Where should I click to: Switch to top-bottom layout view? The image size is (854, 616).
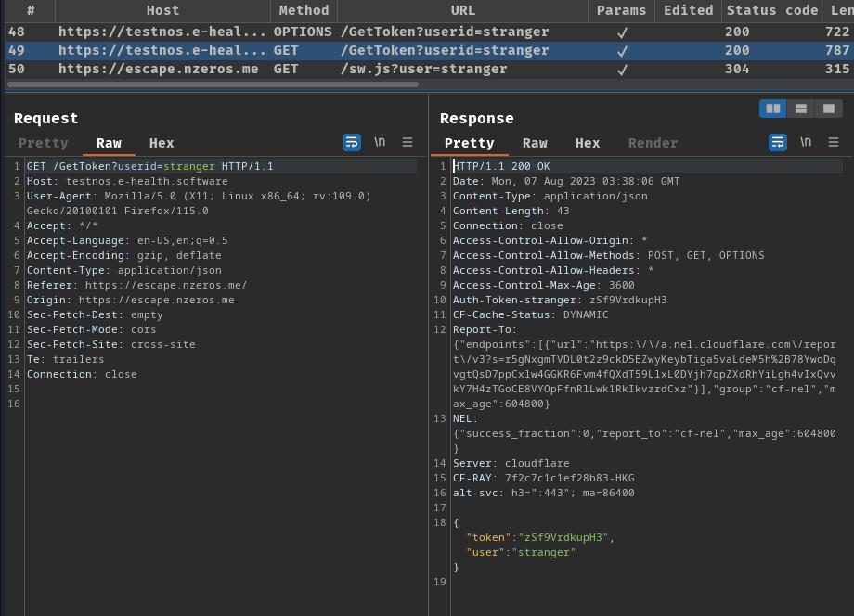[x=800, y=109]
